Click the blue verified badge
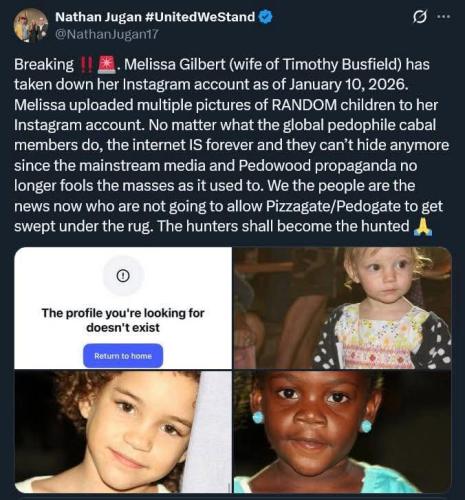Viewport: 465px width, 500px height. point(266,17)
